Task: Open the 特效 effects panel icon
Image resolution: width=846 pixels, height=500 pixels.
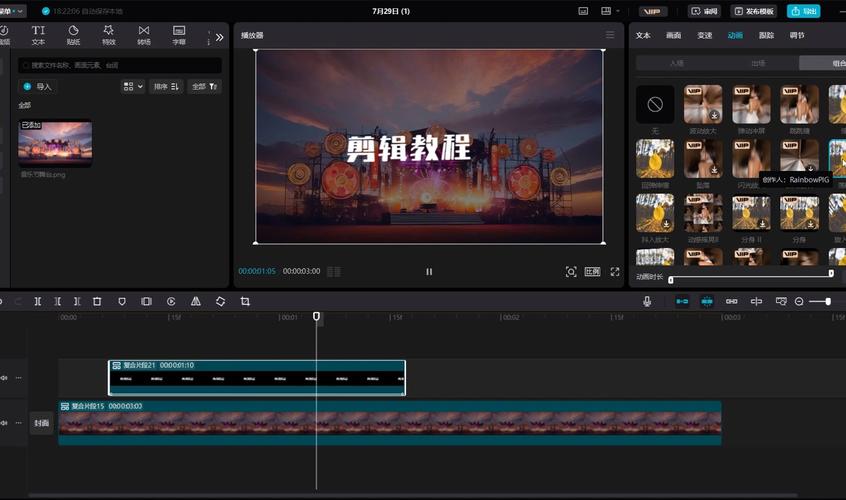Action: click(x=108, y=35)
